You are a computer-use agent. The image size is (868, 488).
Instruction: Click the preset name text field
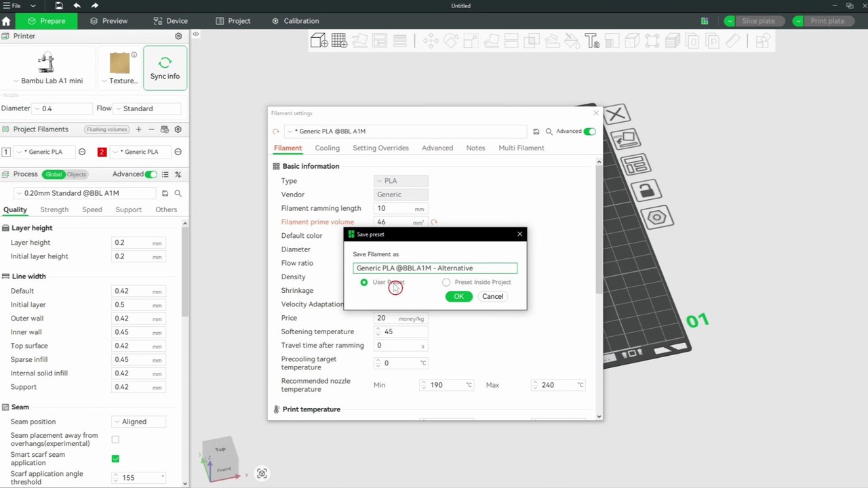435,268
